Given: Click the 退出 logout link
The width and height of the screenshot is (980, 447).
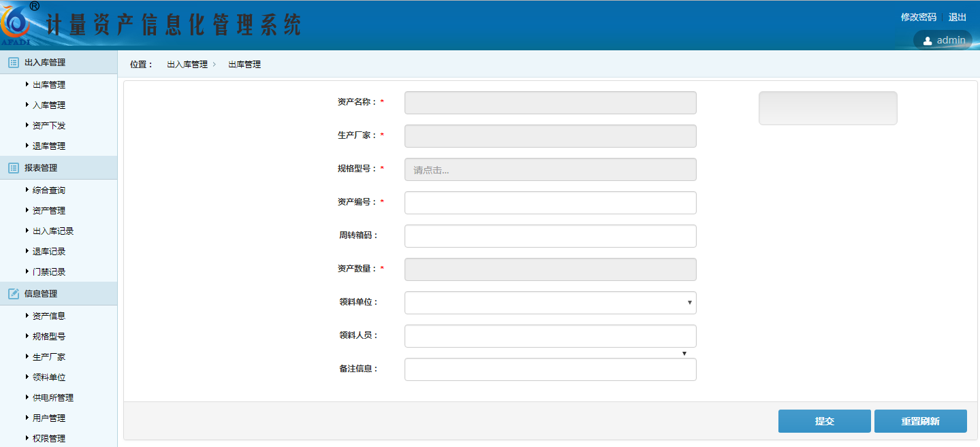Looking at the screenshot, I should [957, 17].
